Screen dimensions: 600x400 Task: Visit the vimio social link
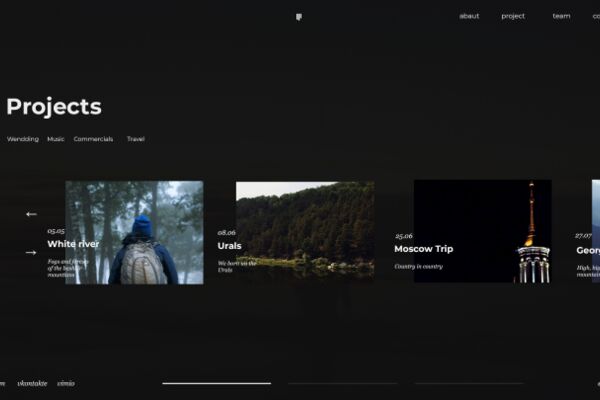click(66, 383)
